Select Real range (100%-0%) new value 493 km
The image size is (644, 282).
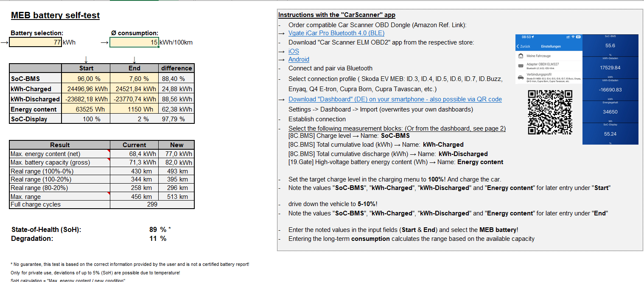pyautogui.click(x=176, y=171)
